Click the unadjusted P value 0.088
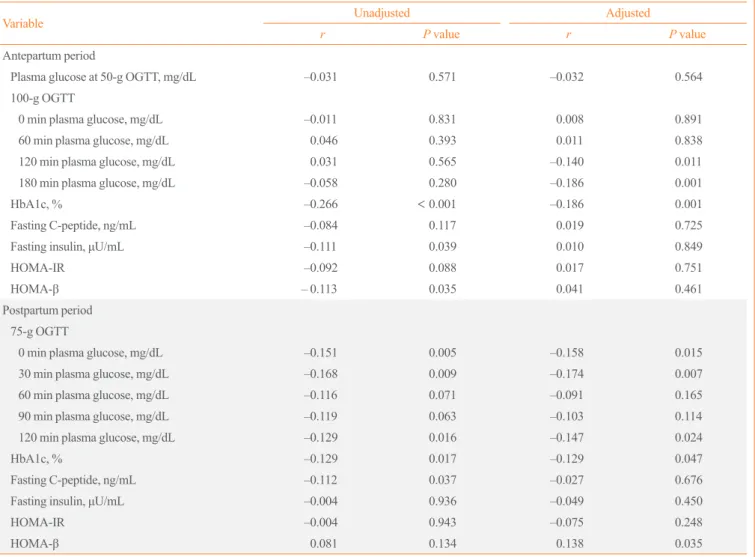 click(x=443, y=268)
